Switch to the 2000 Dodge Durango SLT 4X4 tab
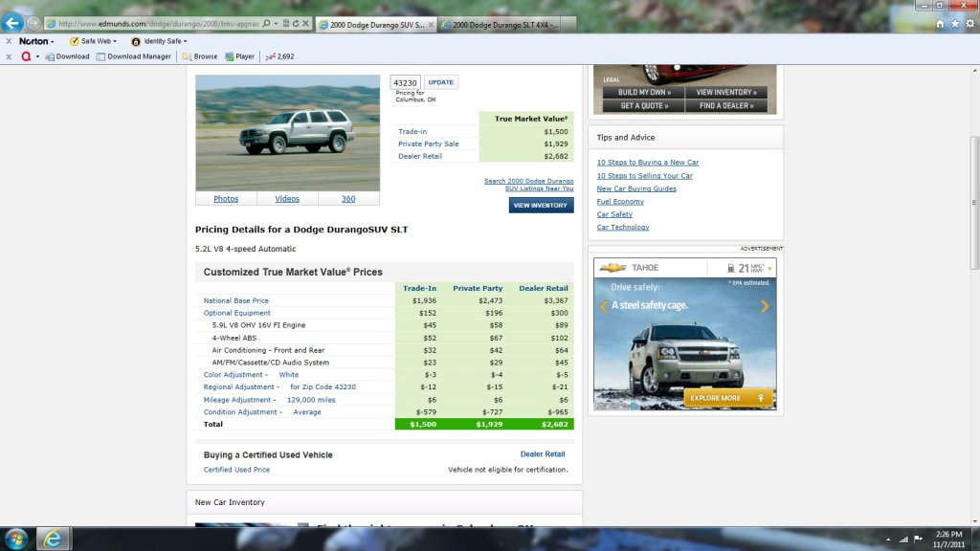 (499, 24)
